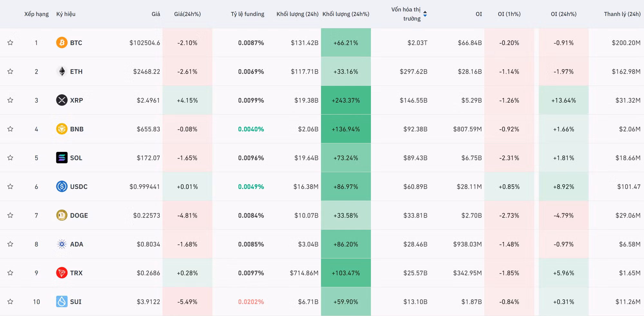Open the ADA symbol link
Viewport: 644px width, 316px height.
click(x=77, y=244)
